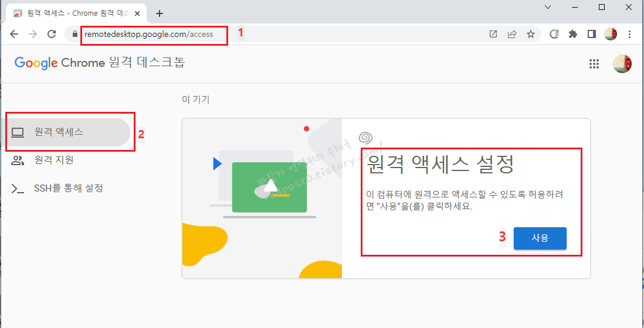The height and width of the screenshot is (328, 644).
Task: Select the 원격 액세스 - Chrome browser tab
Action: click(76, 13)
